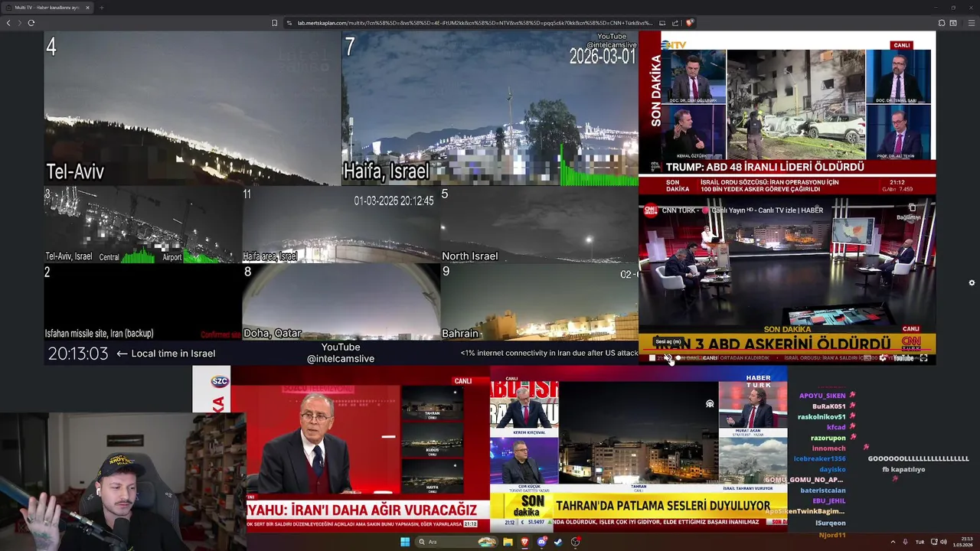This screenshot has width=980, height=551.
Task: Click chat user raskolnikov51
Action: coord(822,417)
